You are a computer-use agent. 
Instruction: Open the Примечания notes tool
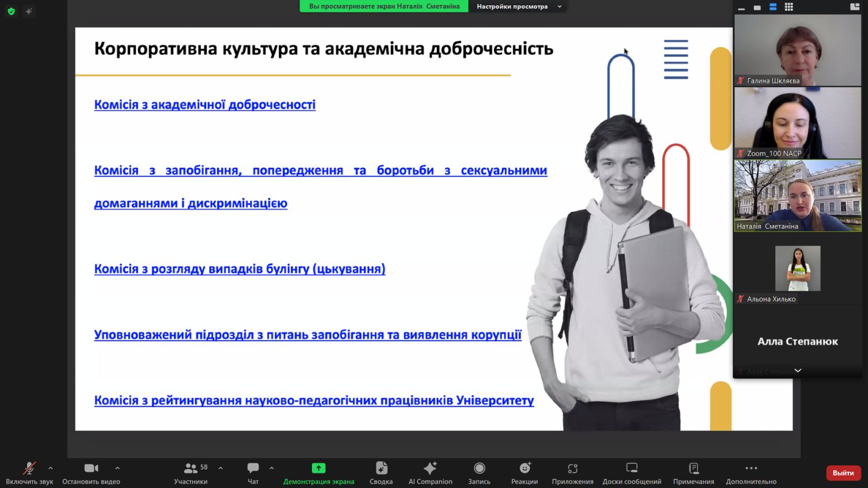pyautogui.click(x=693, y=472)
